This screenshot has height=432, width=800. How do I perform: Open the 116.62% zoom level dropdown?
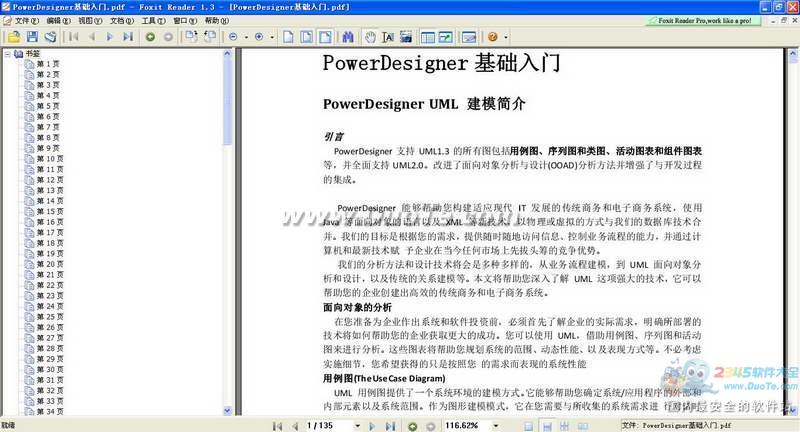[x=496, y=425]
